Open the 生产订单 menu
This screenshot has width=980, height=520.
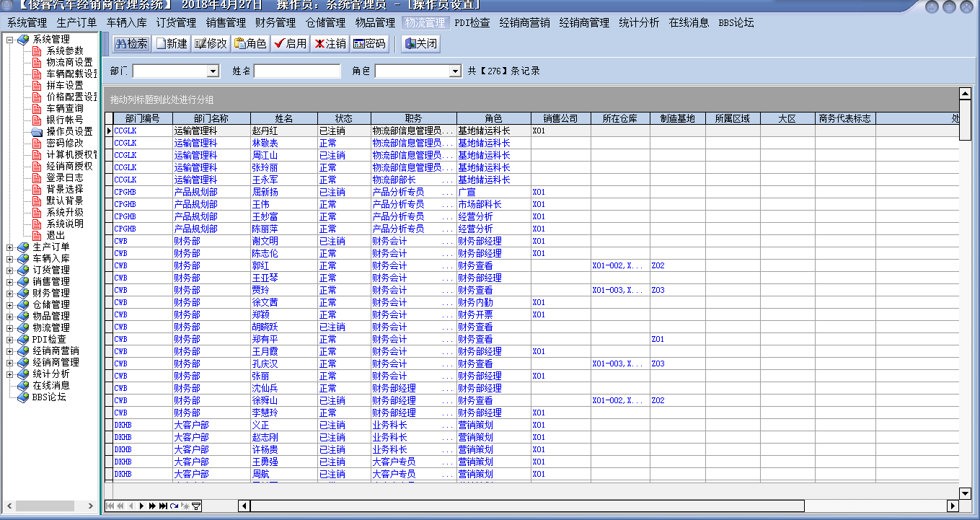[76, 23]
